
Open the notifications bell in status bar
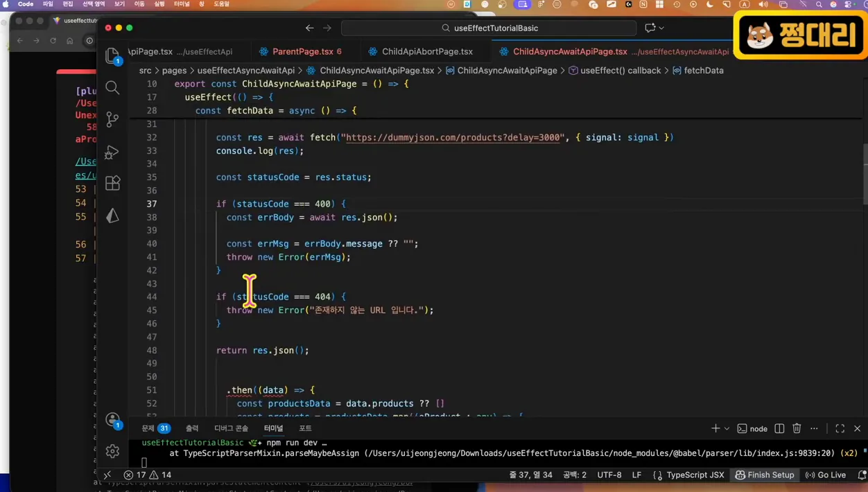862,475
